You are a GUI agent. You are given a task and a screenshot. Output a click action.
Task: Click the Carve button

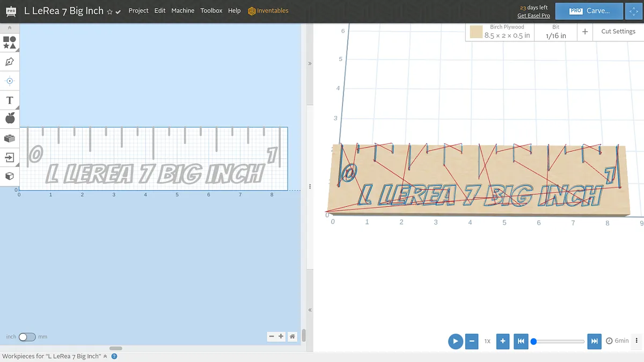click(589, 11)
